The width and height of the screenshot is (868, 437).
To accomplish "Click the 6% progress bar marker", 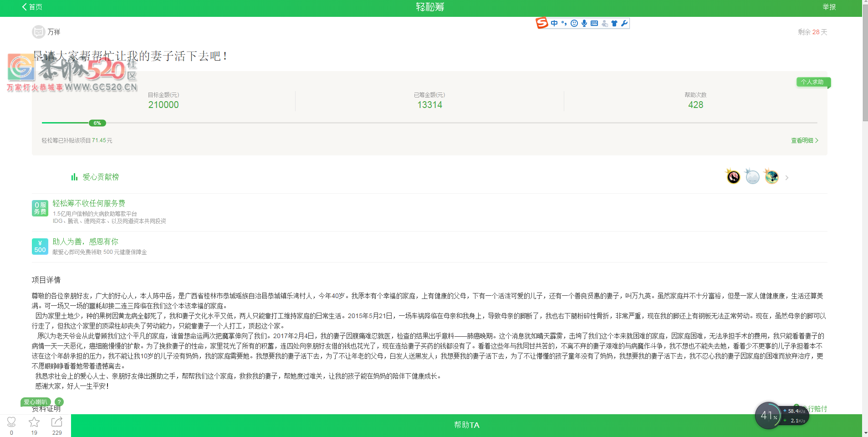I will (x=97, y=123).
